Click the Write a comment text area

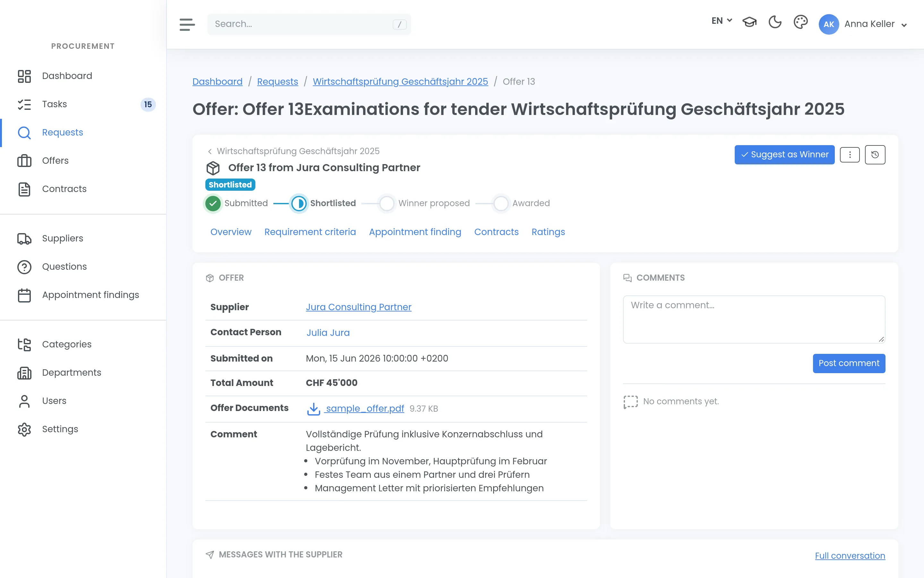(754, 319)
